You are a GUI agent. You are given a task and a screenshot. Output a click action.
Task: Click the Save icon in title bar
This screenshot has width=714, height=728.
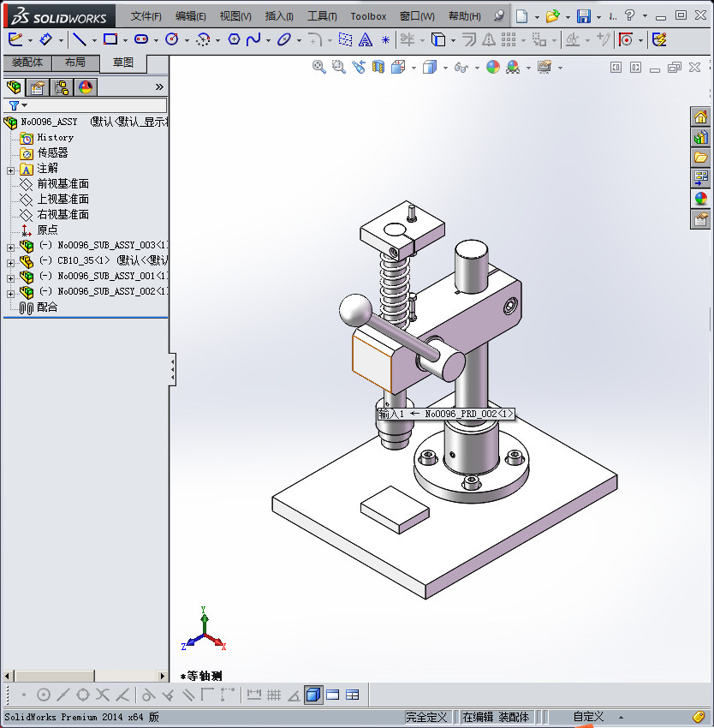pyautogui.click(x=584, y=16)
